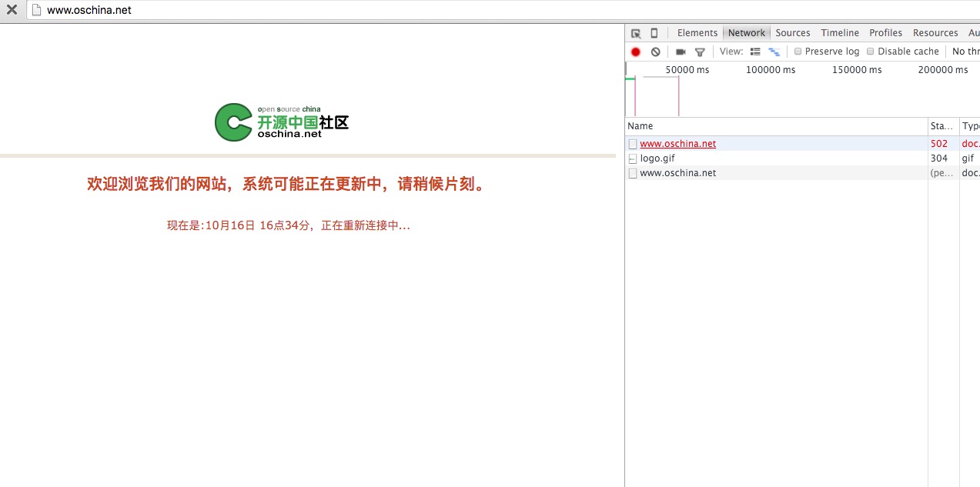This screenshot has width=980, height=487.
Task: Stop loading the page with the X button
Action: [x=12, y=10]
